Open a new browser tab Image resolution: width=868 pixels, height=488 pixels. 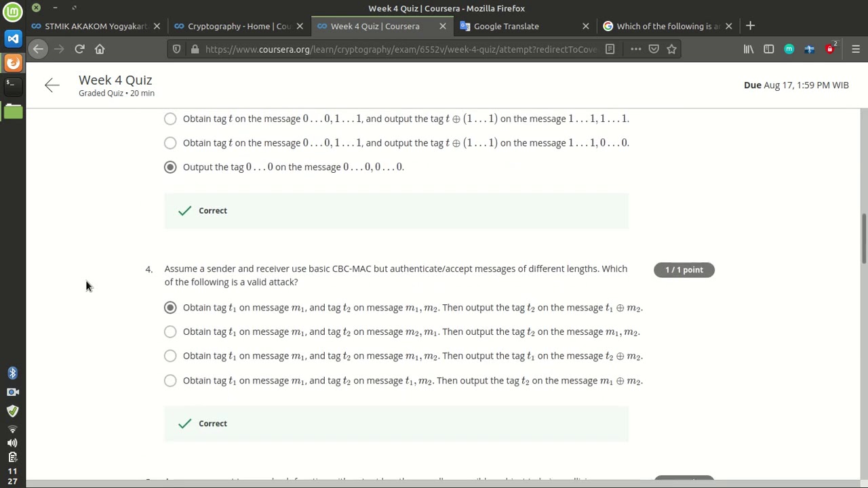(x=750, y=26)
